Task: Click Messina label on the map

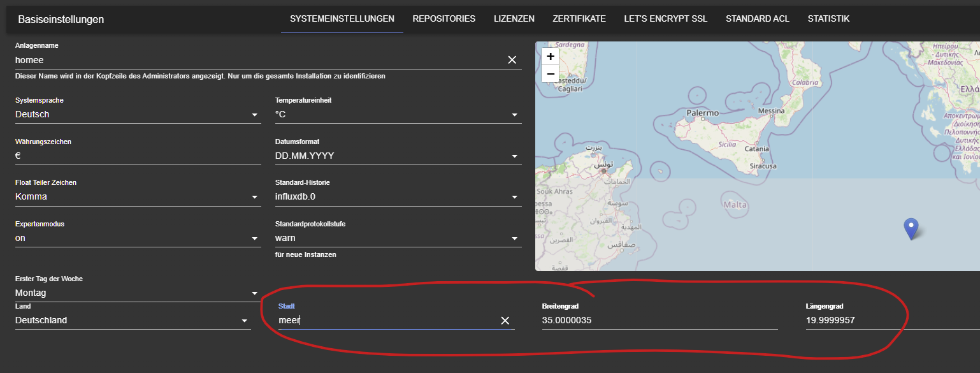Action: [771, 110]
